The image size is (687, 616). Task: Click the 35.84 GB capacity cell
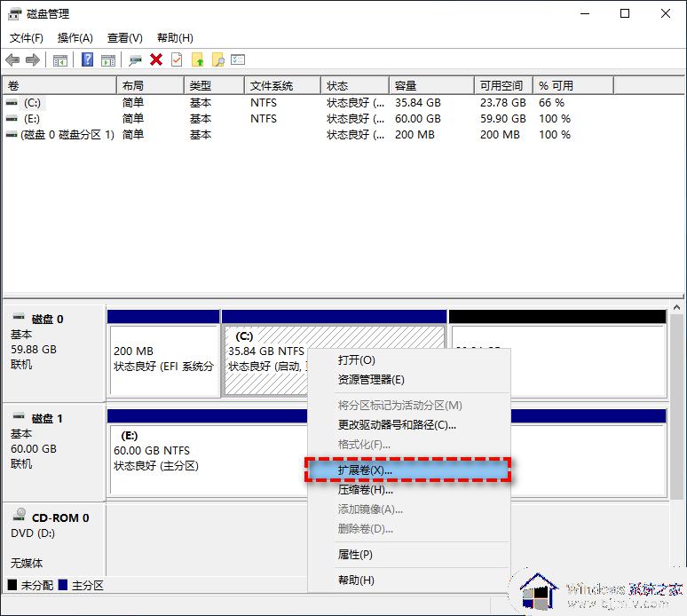click(418, 103)
